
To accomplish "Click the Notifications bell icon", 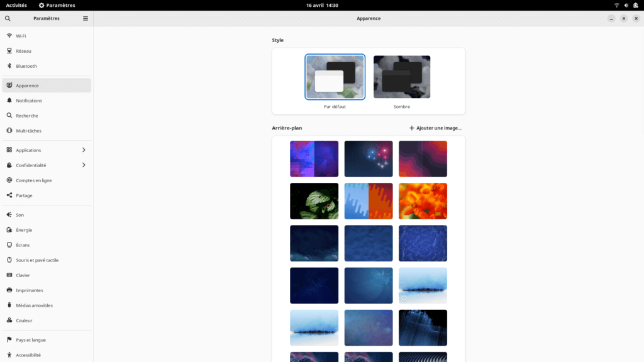I will point(9,101).
